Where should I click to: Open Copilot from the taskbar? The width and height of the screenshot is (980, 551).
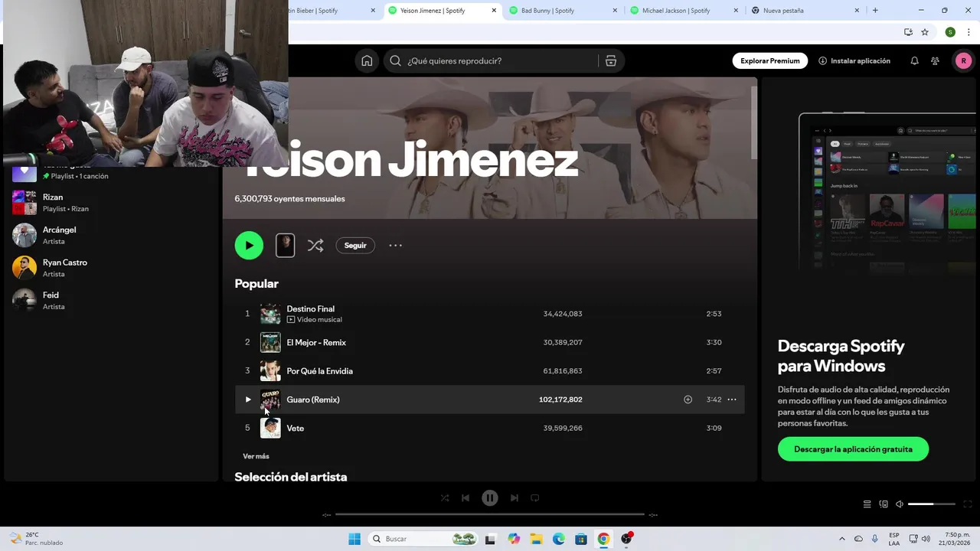tap(514, 539)
